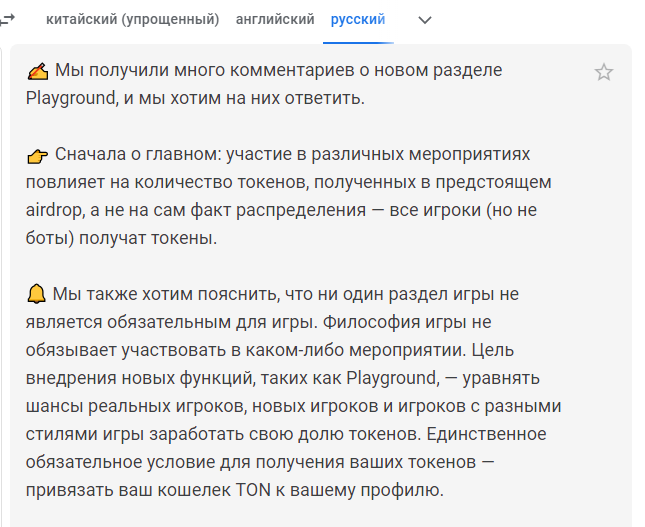Click Playground in the third paragraph
Viewport: 645px width, 527px height.
392,378
